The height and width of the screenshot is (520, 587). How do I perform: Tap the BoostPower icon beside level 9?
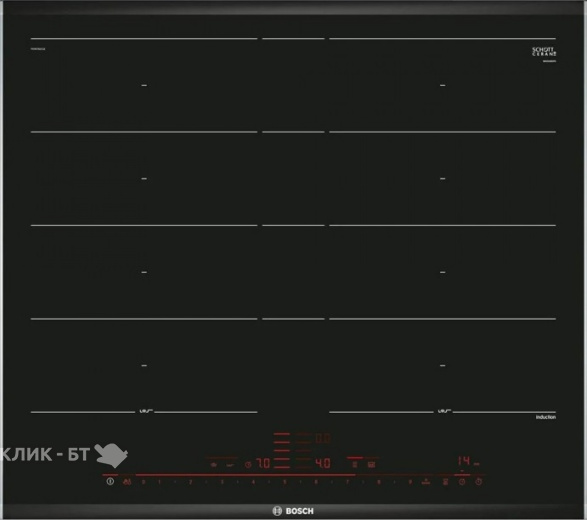click(426, 482)
